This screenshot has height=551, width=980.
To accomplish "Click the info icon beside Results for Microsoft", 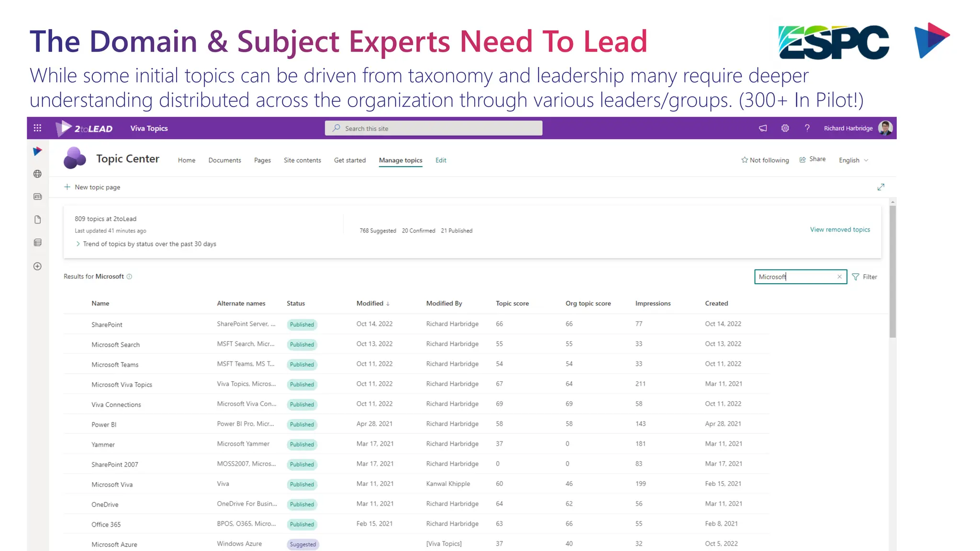I will [x=129, y=276].
